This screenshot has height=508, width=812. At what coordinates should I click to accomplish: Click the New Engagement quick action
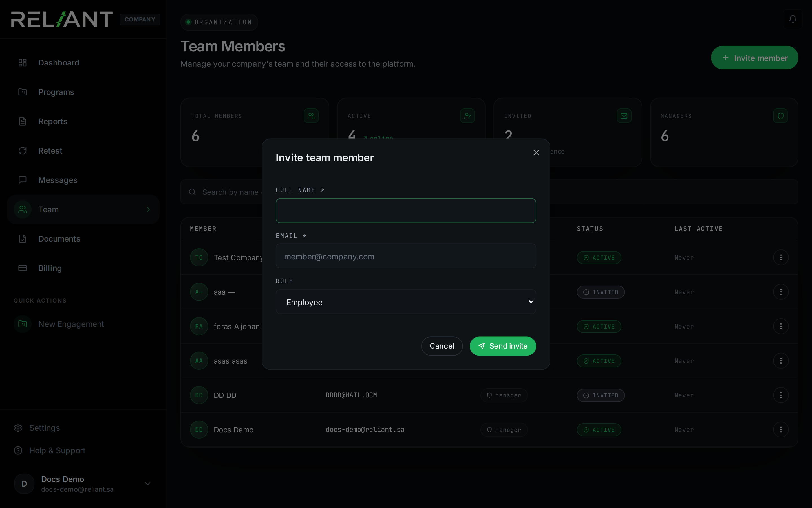pos(83,324)
